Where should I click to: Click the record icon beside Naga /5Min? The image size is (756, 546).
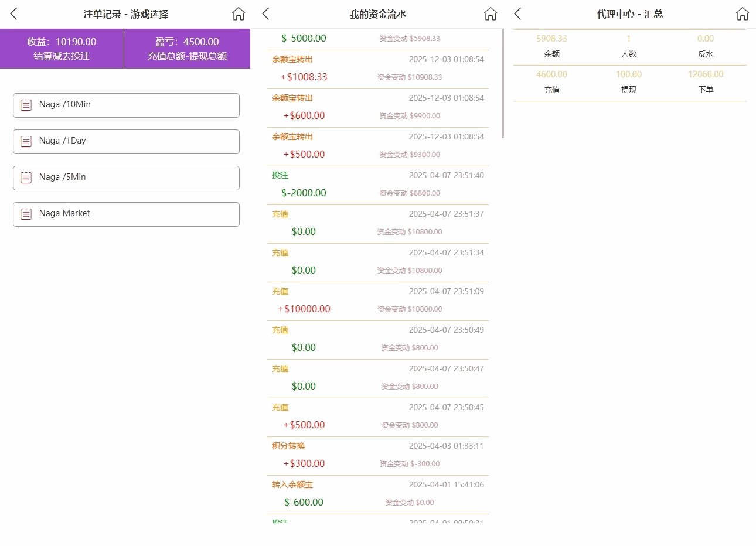25,178
